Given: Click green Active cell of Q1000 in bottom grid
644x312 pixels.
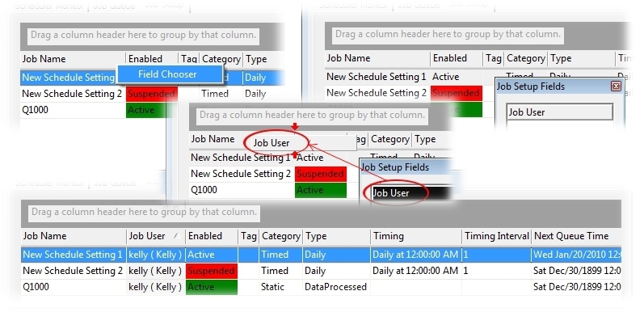Looking at the screenshot, I should point(212,287).
